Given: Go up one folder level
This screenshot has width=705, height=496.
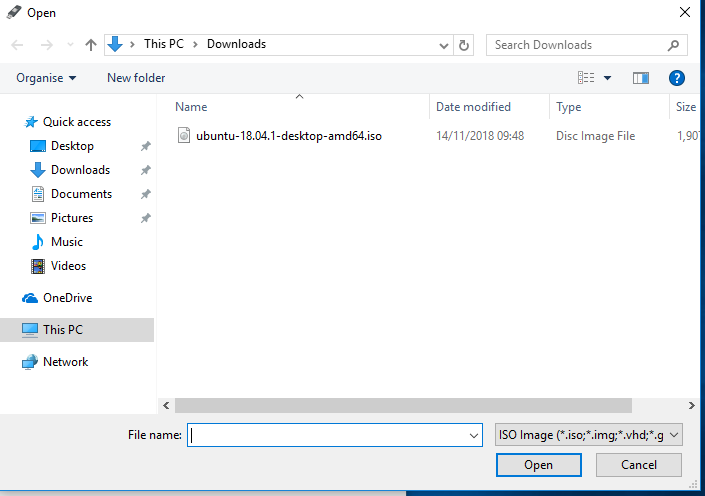Looking at the screenshot, I should (x=91, y=45).
